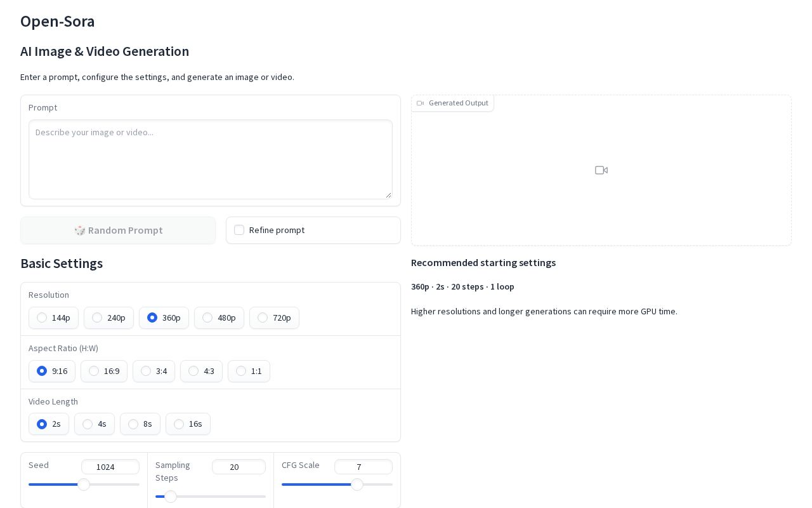Click the Sampling Steps slider handle
Screen dimensions: 812x508
[x=170, y=497]
